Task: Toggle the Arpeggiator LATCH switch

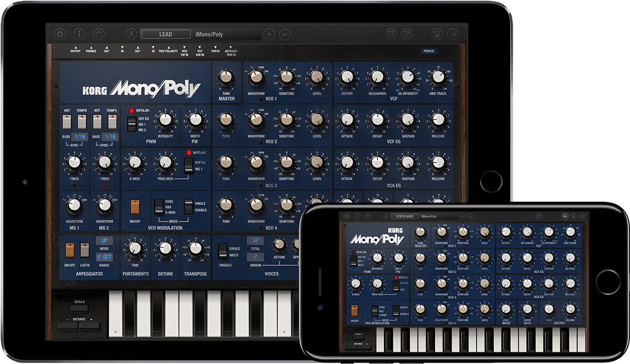Action: [x=85, y=250]
